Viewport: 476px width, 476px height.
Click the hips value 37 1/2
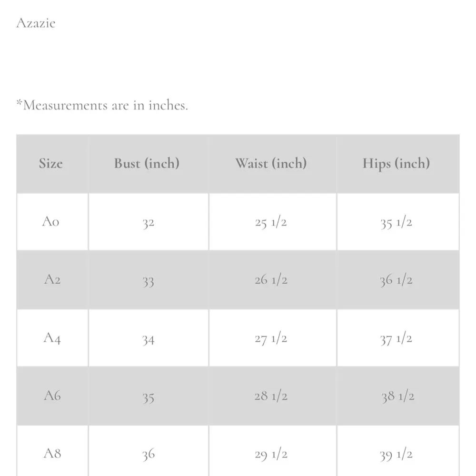pyautogui.click(x=396, y=339)
